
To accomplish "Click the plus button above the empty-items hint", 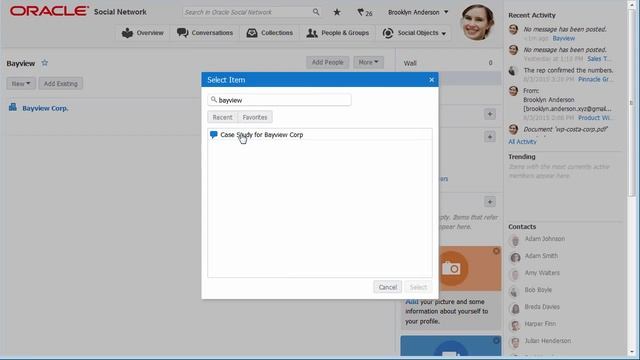I will [490, 201].
